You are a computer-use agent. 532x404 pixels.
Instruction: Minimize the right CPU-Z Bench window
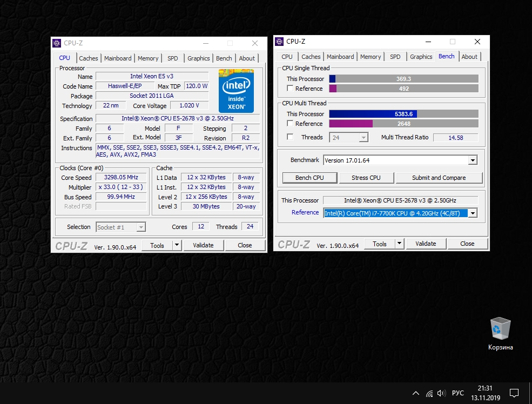point(428,42)
